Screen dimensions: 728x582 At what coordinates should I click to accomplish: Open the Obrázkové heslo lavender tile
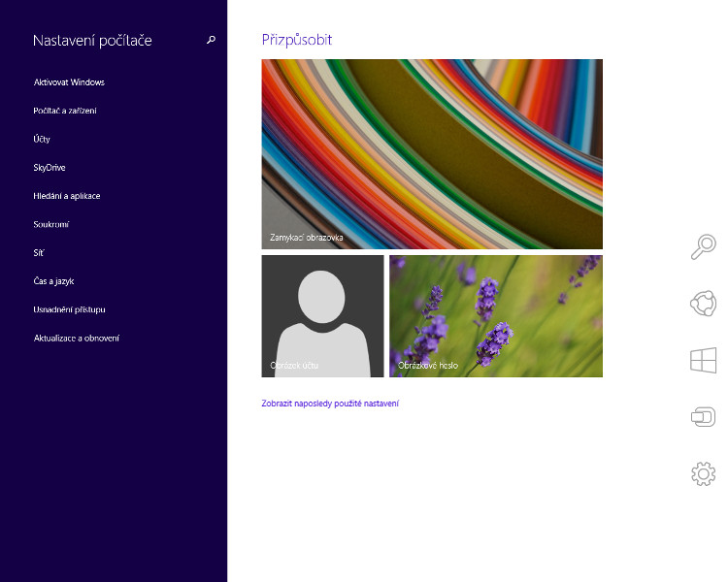tap(496, 316)
